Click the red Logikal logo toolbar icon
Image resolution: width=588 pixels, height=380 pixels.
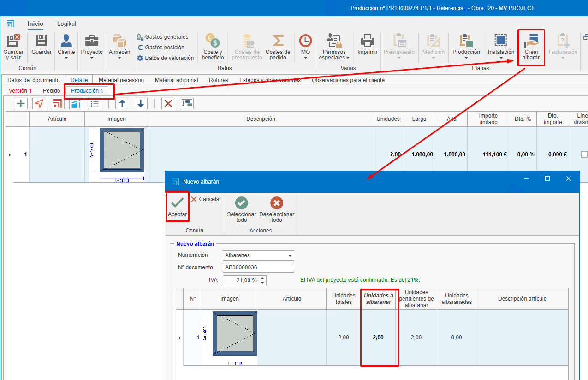pos(58,103)
